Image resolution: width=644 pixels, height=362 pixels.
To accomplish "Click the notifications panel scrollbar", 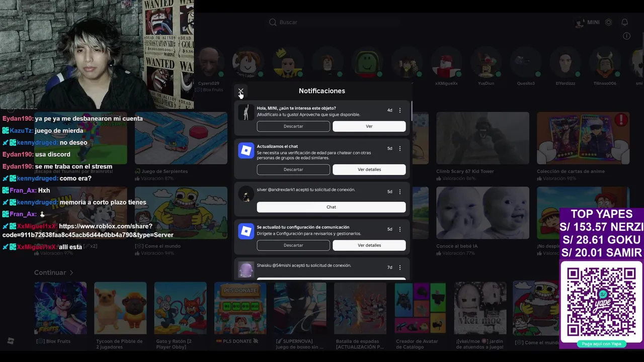I will [x=412, y=111].
